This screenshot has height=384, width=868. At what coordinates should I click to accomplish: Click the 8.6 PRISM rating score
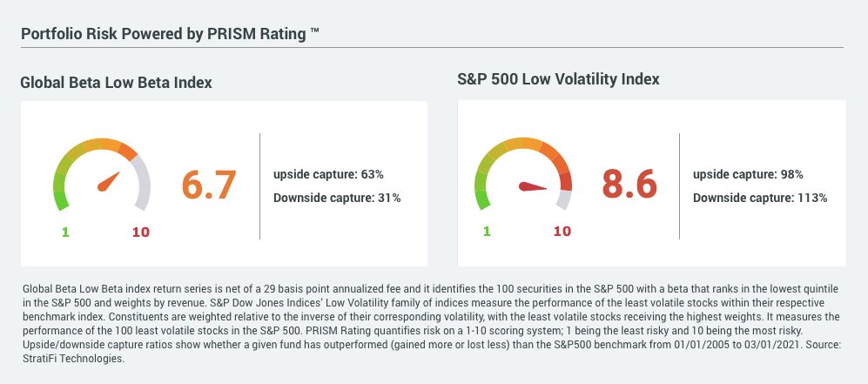(630, 185)
